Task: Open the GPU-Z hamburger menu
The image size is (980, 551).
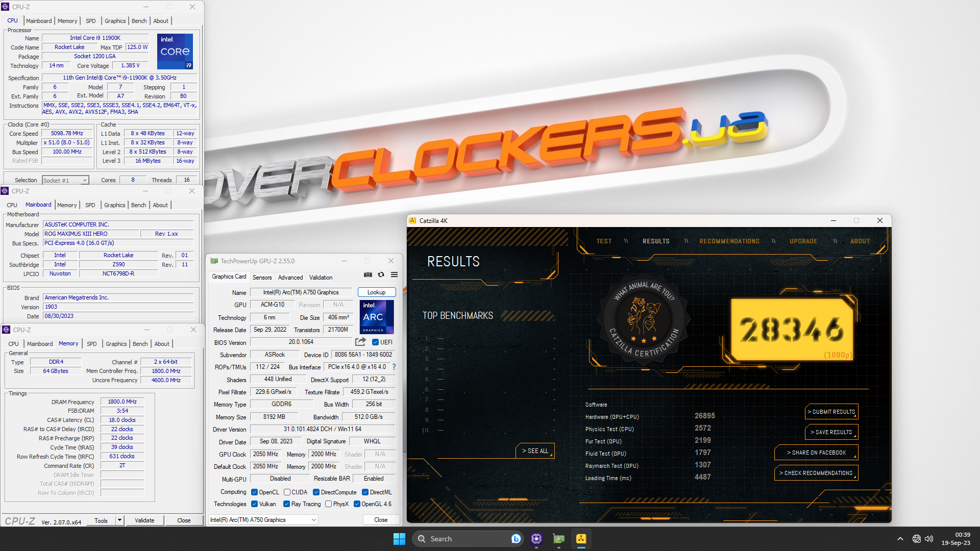Action: click(394, 274)
